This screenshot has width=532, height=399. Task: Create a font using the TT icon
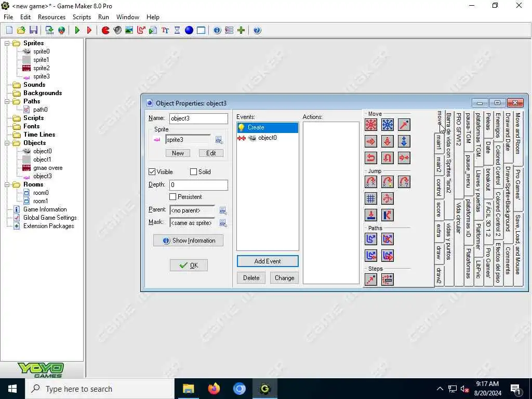coord(165,30)
